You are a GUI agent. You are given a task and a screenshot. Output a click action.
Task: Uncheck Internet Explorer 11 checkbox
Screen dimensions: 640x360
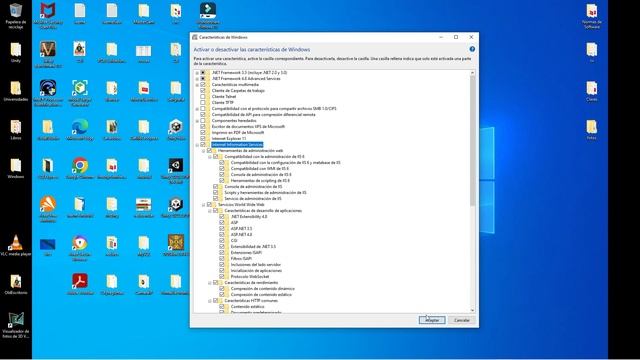point(203,138)
